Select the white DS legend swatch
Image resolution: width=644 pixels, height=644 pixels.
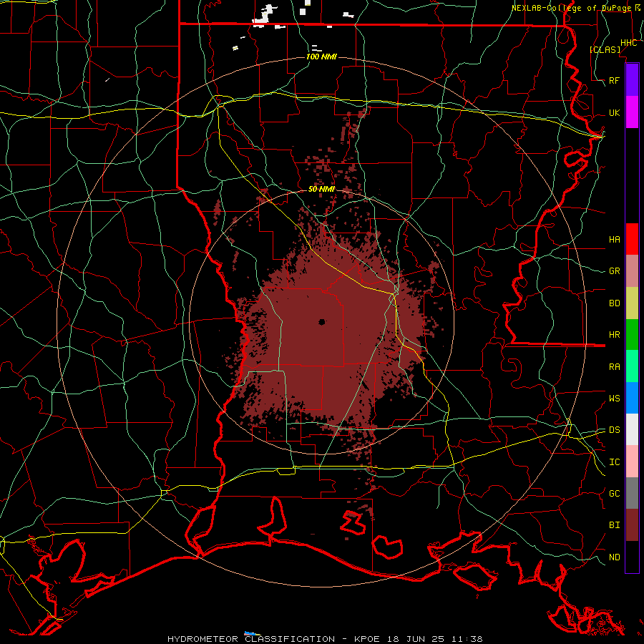click(632, 429)
